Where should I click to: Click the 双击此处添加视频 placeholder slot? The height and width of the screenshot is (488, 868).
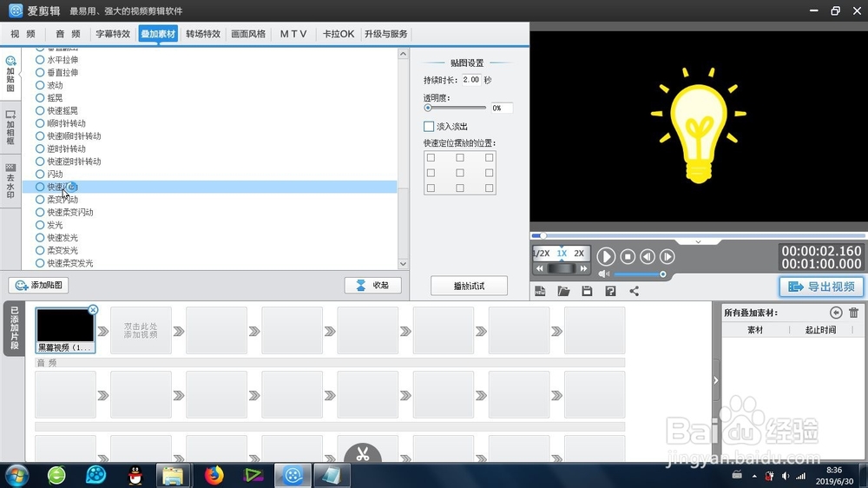tap(141, 331)
